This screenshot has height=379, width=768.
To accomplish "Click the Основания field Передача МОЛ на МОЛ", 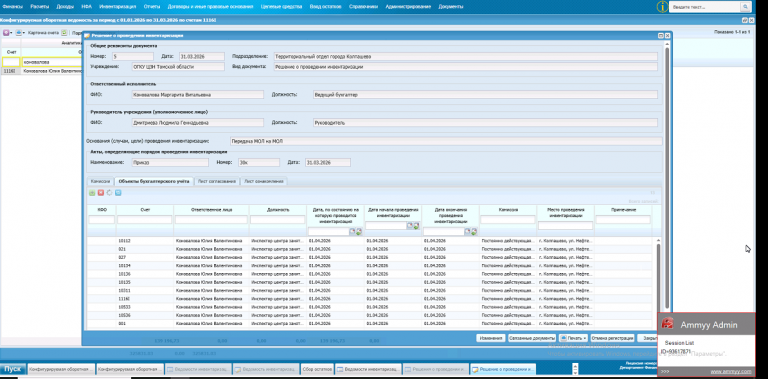I will click(446, 141).
